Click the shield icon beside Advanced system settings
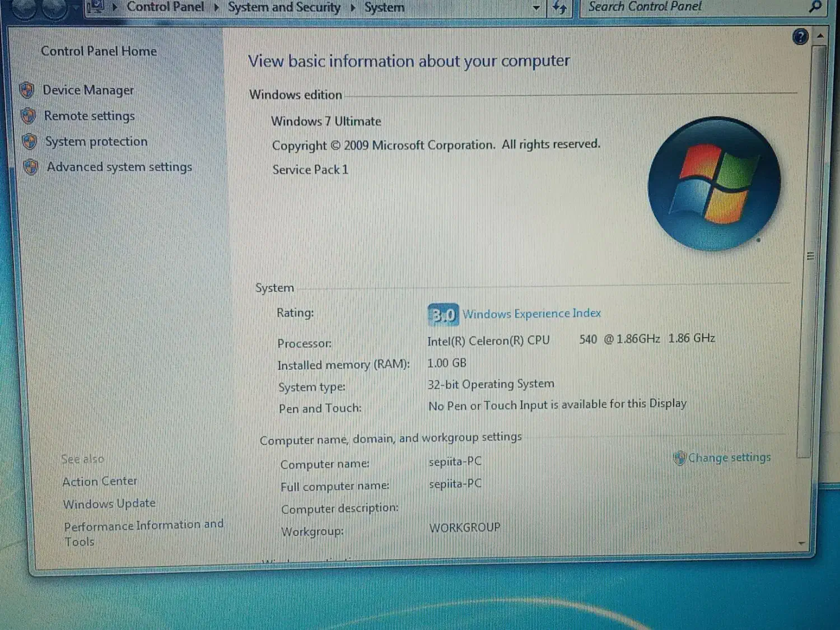The height and width of the screenshot is (630, 840). click(31, 166)
